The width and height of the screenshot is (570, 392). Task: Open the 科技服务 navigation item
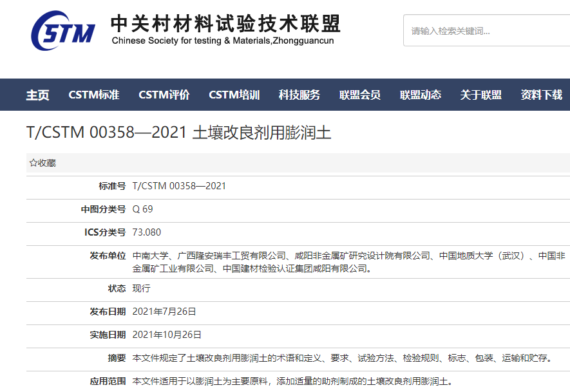(x=299, y=95)
